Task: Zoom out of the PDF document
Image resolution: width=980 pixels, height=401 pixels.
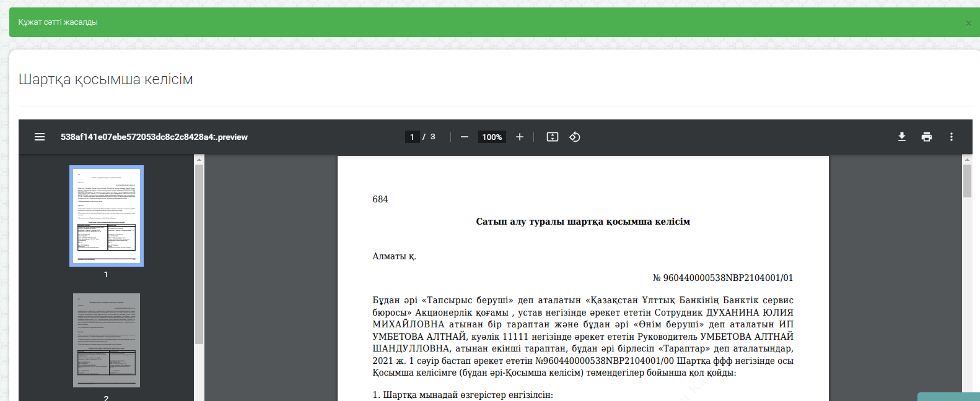Action: coord(465,137)
